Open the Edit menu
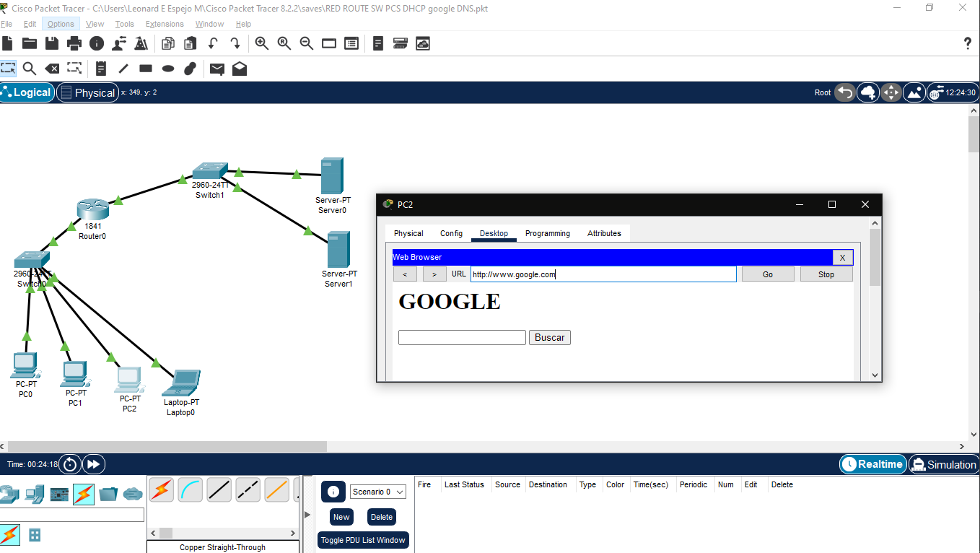Screen dimensions: 980x553 30,24
